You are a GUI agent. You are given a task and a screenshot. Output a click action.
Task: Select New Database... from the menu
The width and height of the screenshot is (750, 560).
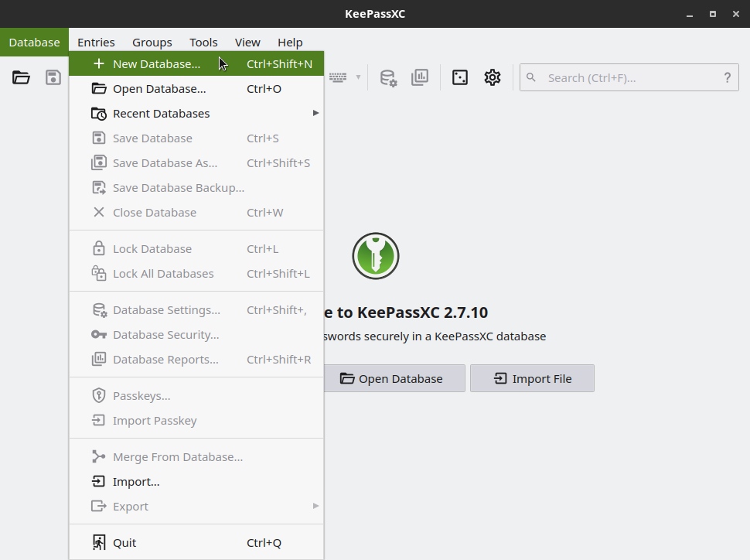(x=196, y=63)
